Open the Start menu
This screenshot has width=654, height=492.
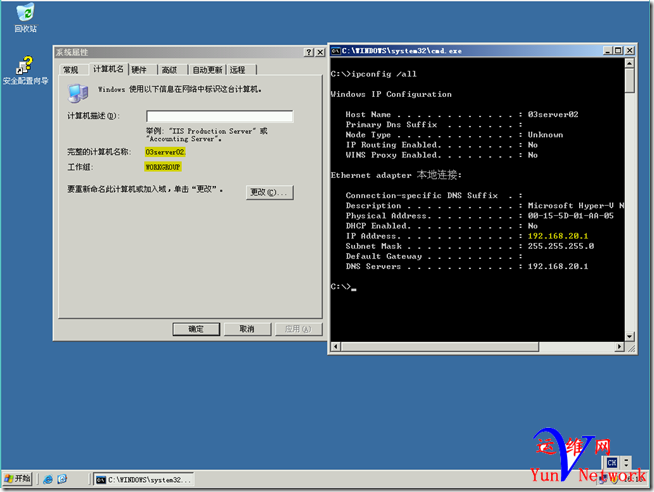click(x=18, y=479)
